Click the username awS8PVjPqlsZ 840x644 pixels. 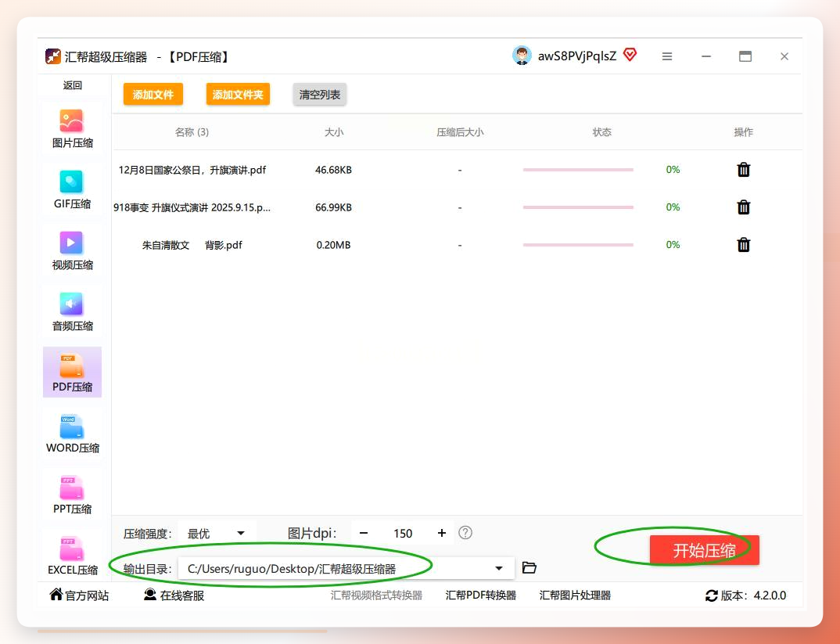pyautogui.click(x=577, y=56)
